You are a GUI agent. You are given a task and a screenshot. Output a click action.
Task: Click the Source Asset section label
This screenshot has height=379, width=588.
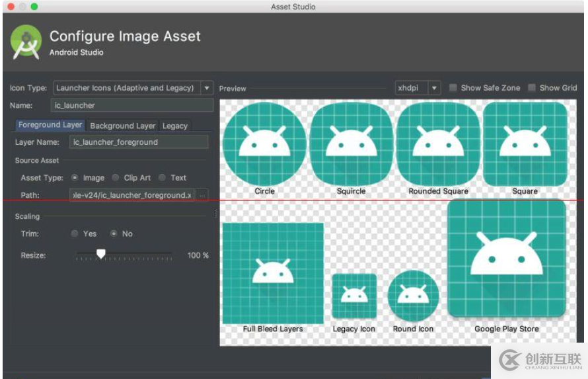(37, 161)
